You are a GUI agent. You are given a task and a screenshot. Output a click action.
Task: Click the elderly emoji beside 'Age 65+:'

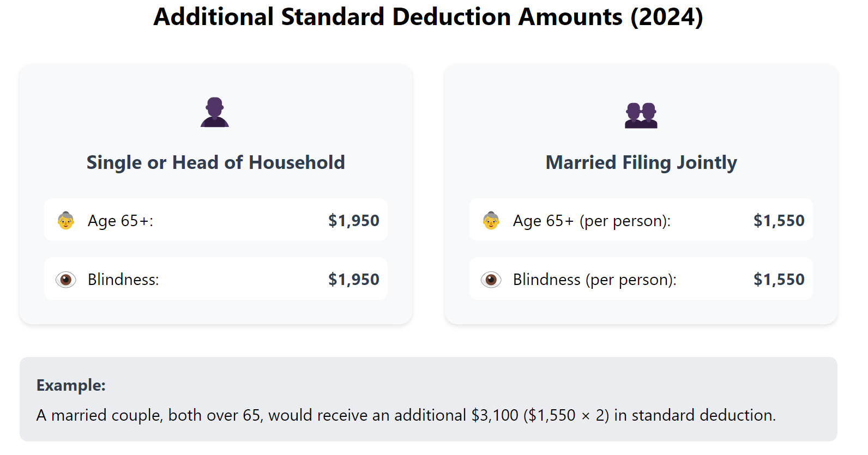66,221
